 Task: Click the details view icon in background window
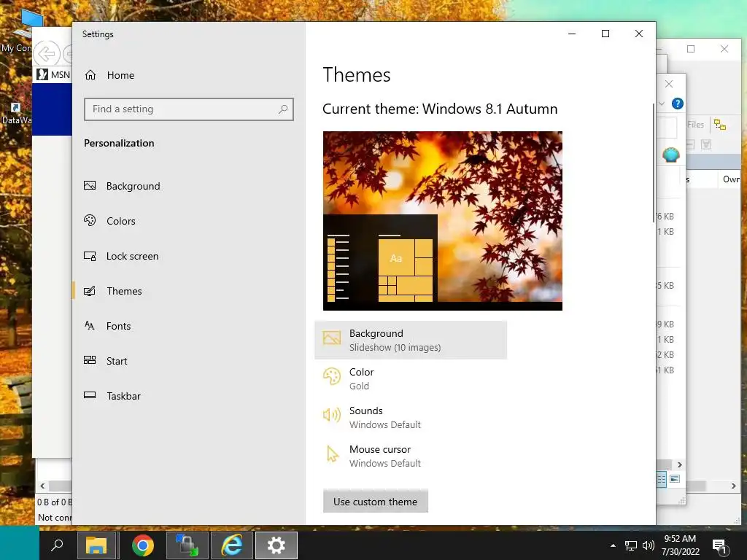pos(661,479)
